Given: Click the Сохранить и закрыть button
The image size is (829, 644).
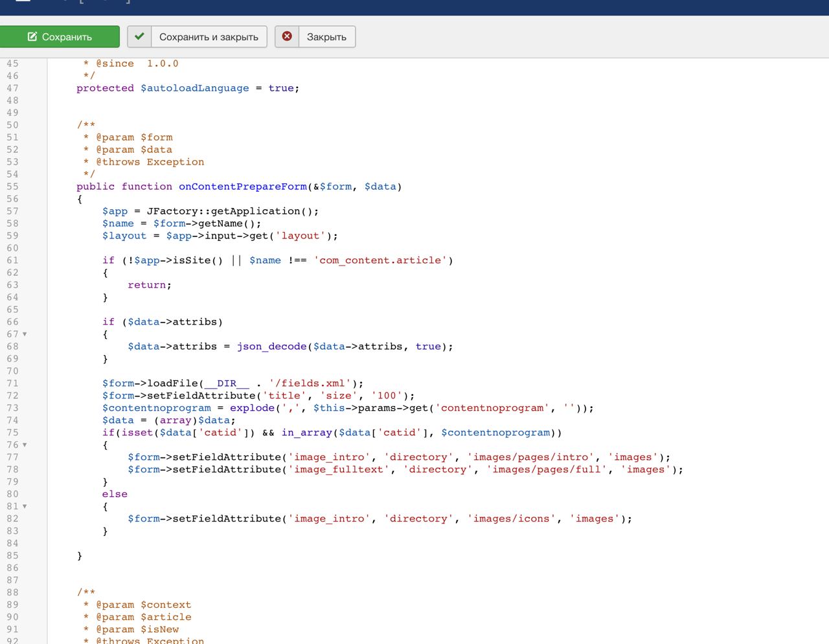Looking at the screenshot, I should [197, 37].
